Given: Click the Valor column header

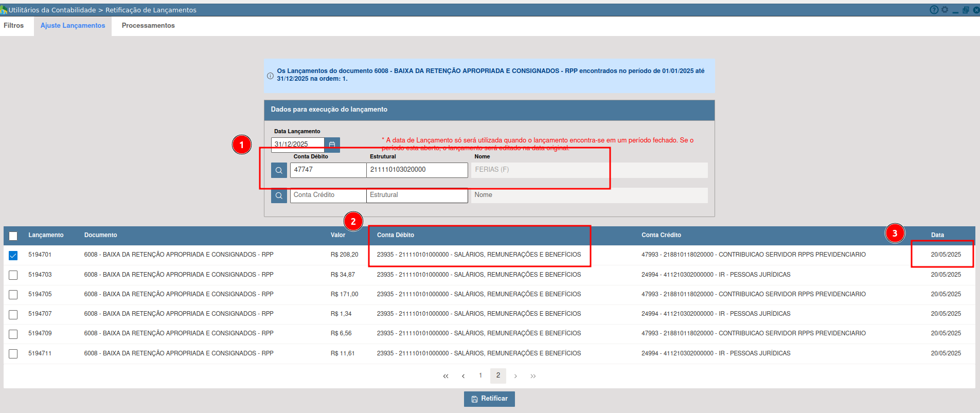Looking at the screenshot, I should coord(338,235).
